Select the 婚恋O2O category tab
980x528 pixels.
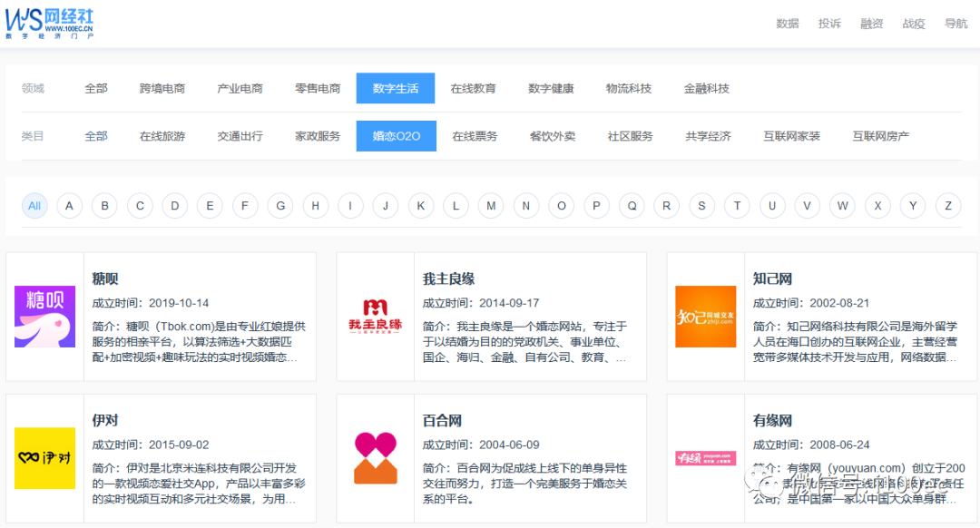(x=396, y=136)
